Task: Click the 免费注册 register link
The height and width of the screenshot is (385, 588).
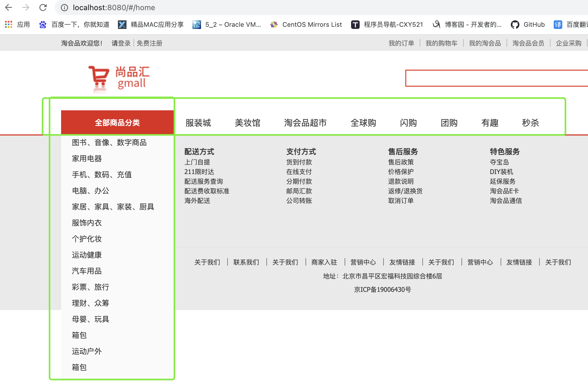Action: (149, 43)
